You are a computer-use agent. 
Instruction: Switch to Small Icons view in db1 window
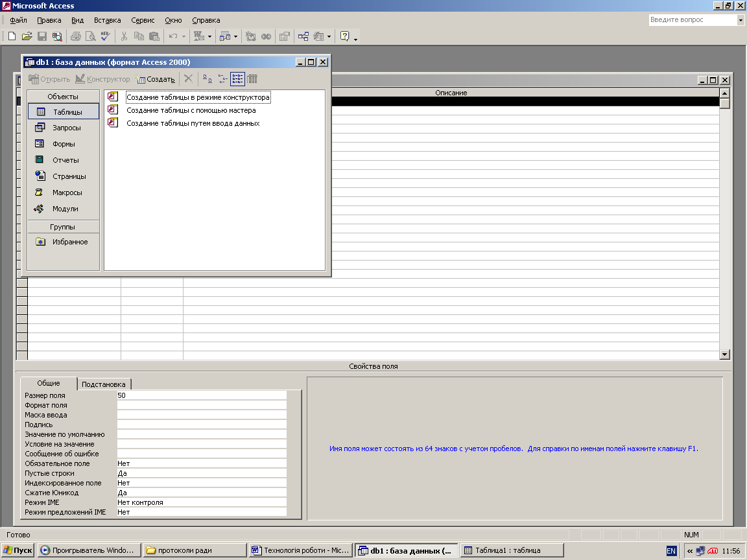point(222,78)
